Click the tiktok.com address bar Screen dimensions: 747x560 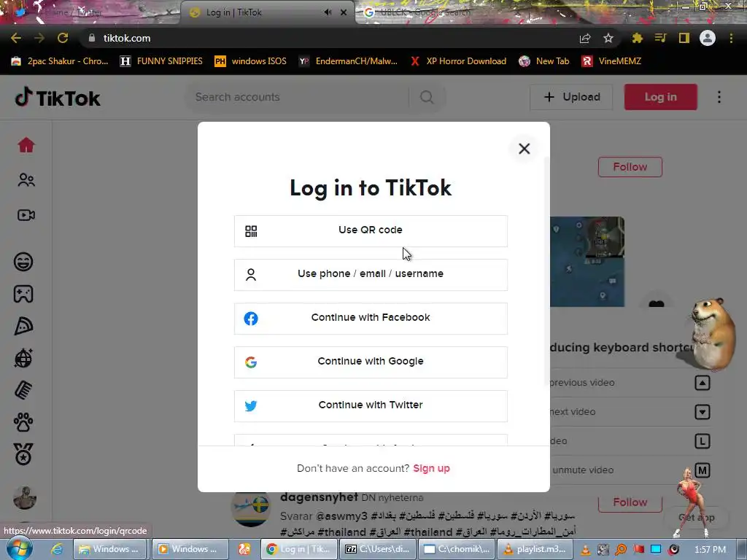click(329, 38)
